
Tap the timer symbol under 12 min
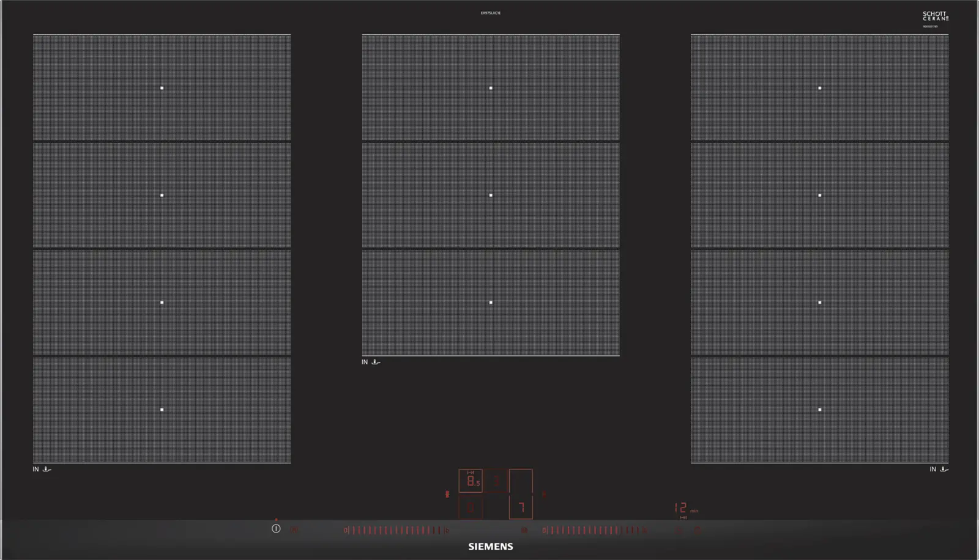[683, 518]
